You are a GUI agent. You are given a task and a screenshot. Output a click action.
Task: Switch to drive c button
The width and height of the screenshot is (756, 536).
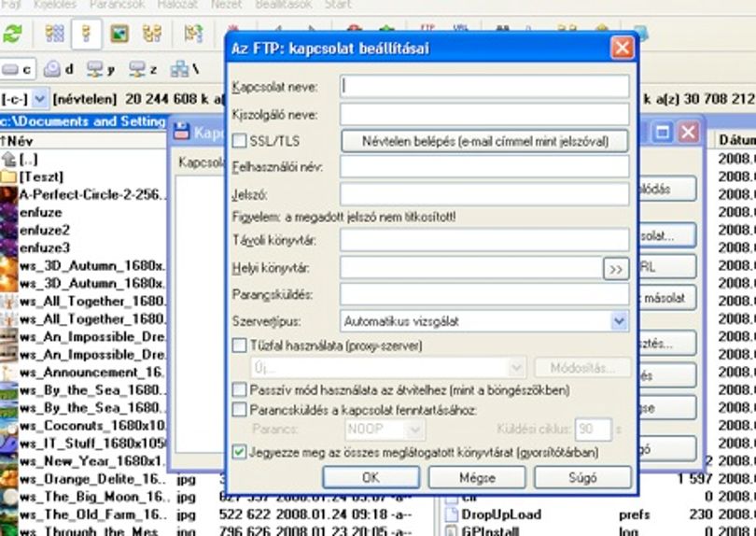[18, 69]
